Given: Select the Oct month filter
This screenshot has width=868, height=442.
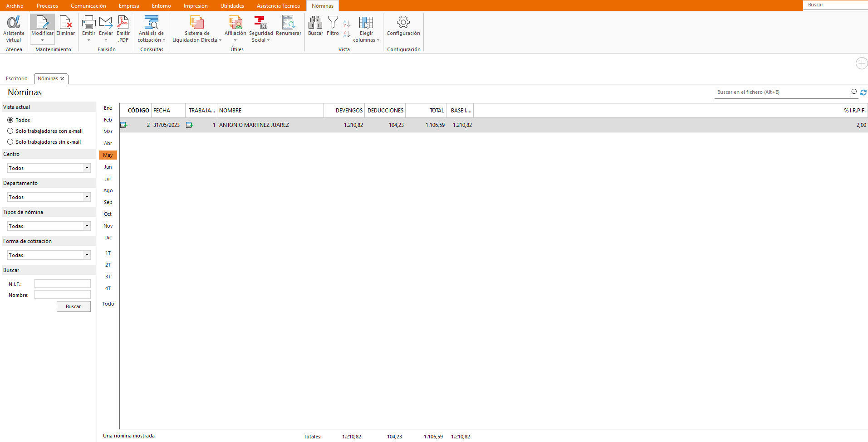Looking at the screenshot, I should (108, 214).
